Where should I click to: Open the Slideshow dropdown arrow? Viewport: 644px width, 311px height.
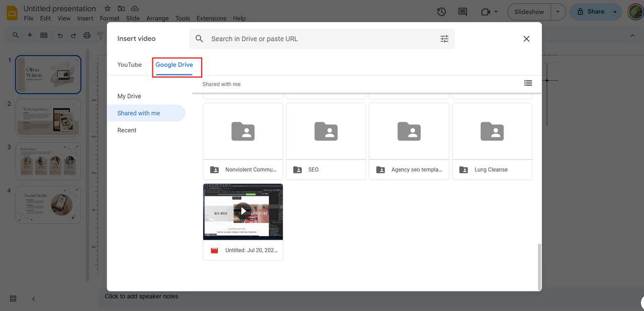click(x=558, y=12)
